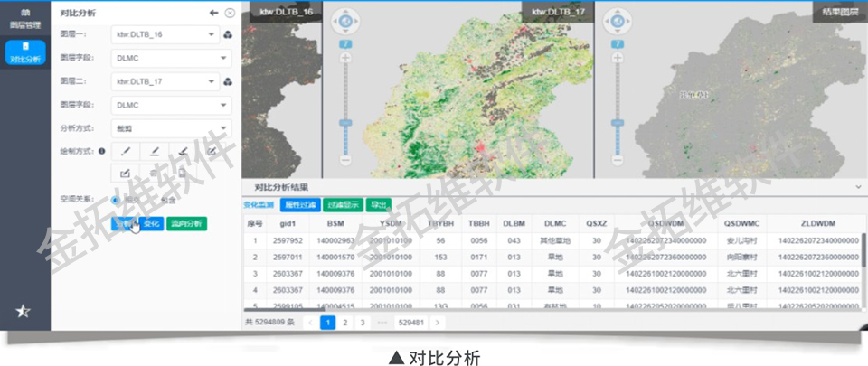Click the star icon at sidebar bottom
The width and height of the screenshot is (868, 366).
(24, 311)
